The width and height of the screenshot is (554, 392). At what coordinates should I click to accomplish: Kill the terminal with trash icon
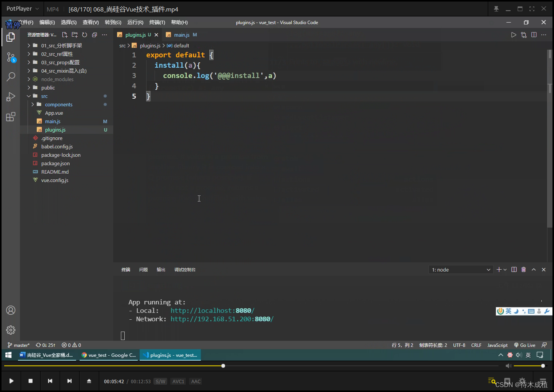[x=524, y=270]
